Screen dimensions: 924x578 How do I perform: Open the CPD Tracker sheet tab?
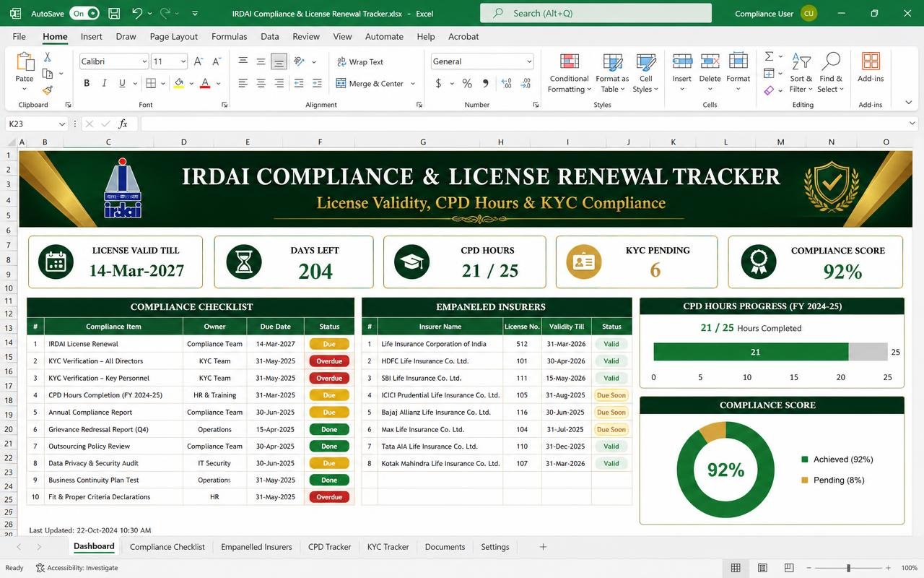coord(329,547)
